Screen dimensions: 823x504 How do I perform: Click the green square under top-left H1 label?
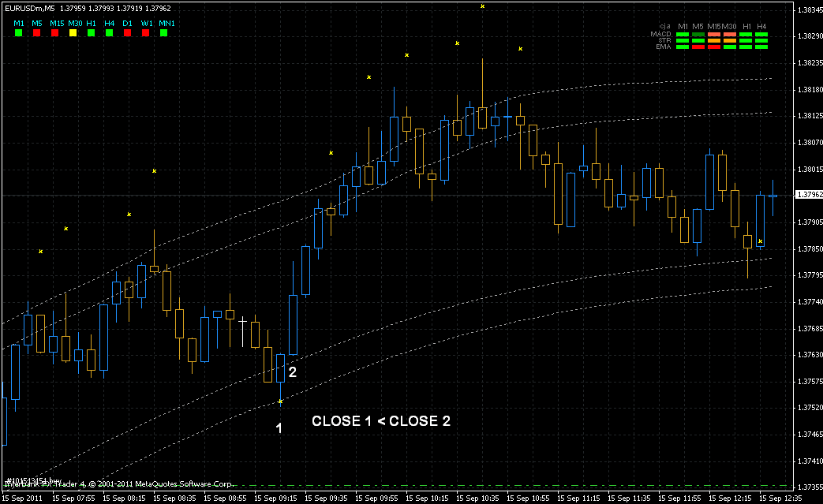(x=92, y=33)
